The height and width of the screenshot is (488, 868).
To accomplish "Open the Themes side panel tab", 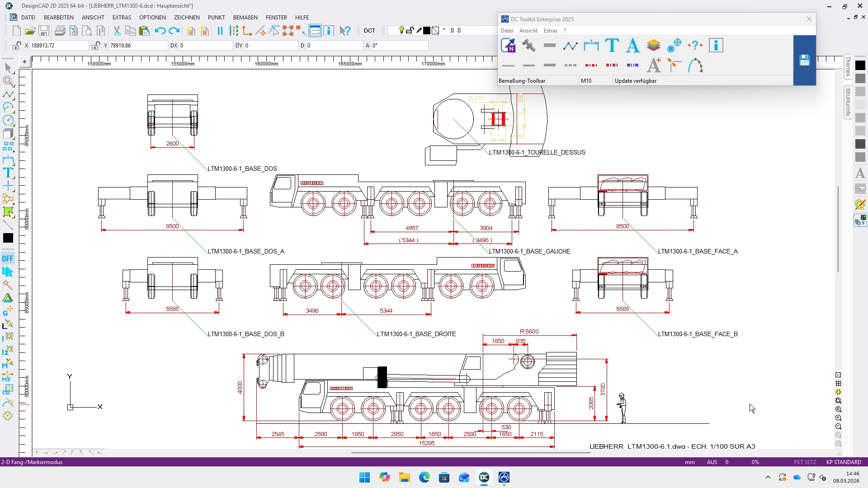I will (848, 66).
